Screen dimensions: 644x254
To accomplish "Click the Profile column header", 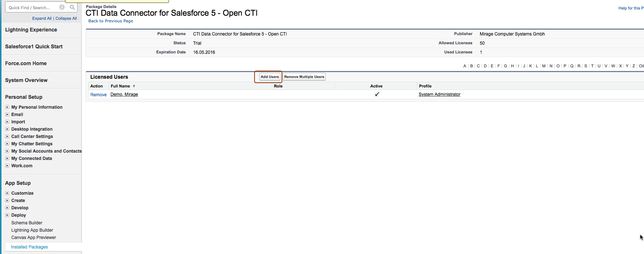I will (x=425, y=86).
